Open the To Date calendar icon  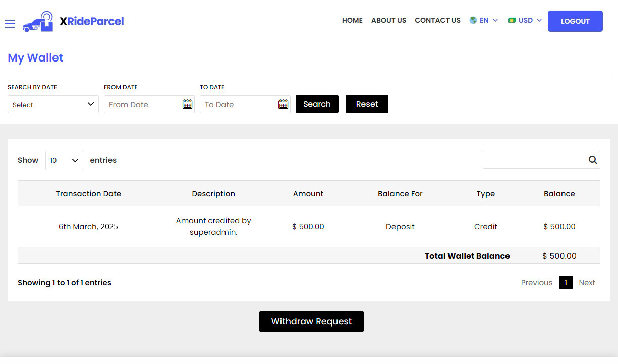(283, 104)
